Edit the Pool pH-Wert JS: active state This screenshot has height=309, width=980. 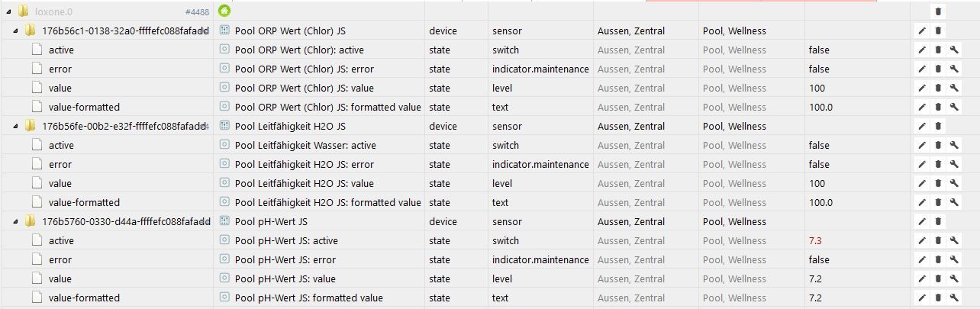coord(921,240)
